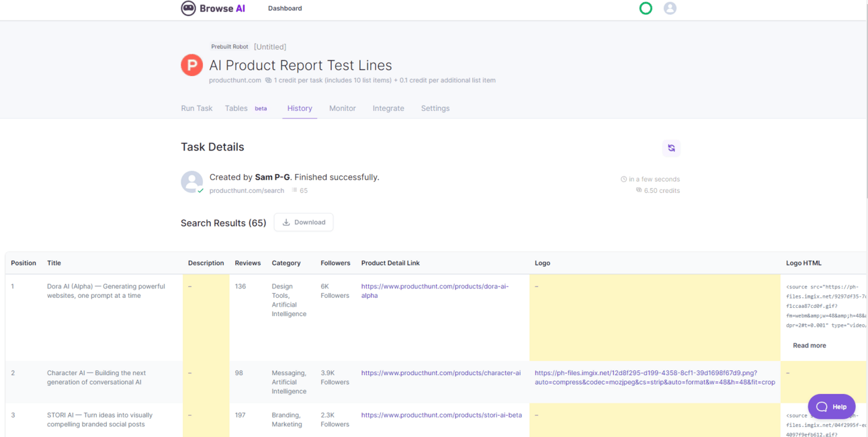Click the Reviews column header
This screenshot has height=437, width=868.
[248, 263]
